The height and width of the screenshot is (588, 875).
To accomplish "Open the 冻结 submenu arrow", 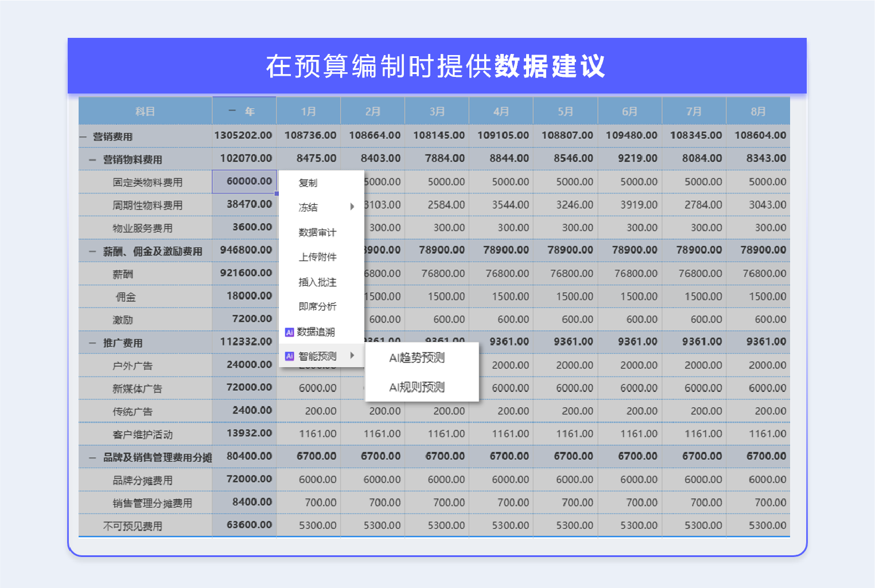I will [x=352, y=207].
